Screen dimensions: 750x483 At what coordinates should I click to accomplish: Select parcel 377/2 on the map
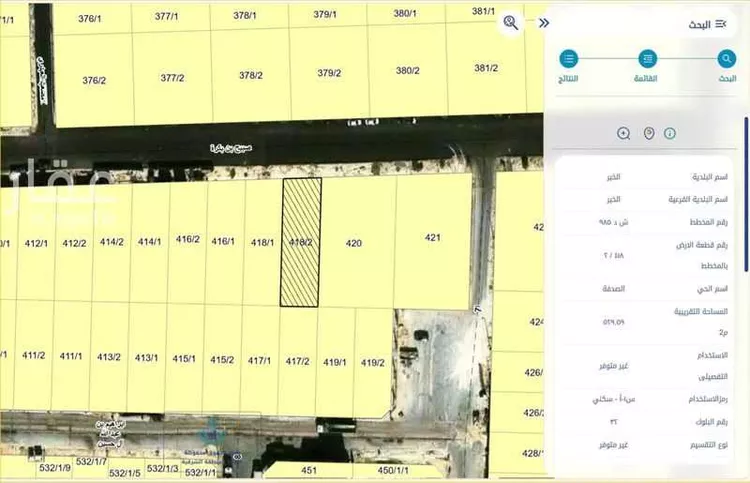tap(173, 78)
